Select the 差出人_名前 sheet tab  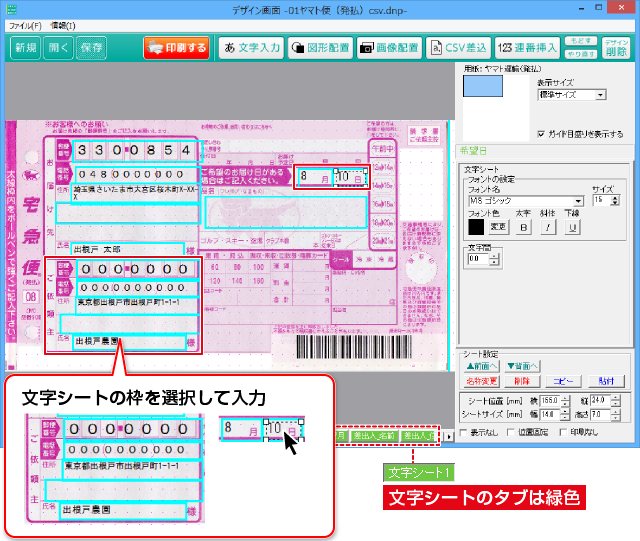pos(374,436)
